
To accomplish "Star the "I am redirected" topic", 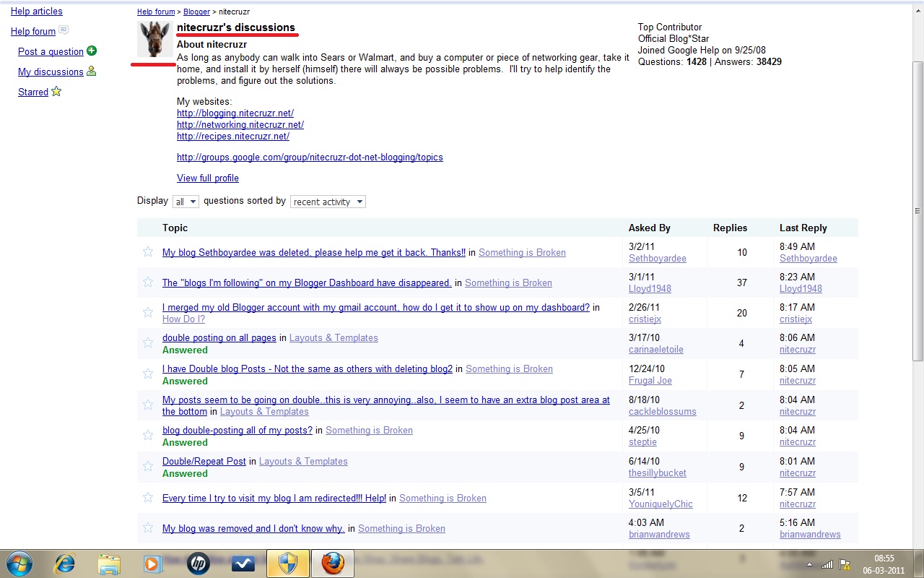I will point(148,497).
